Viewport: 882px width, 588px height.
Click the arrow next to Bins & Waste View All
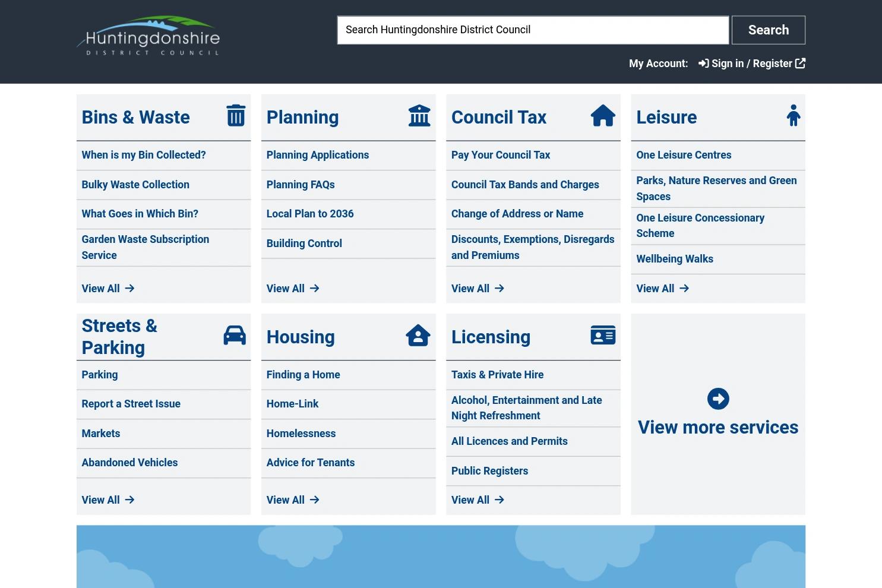click(x=129, y=288)
